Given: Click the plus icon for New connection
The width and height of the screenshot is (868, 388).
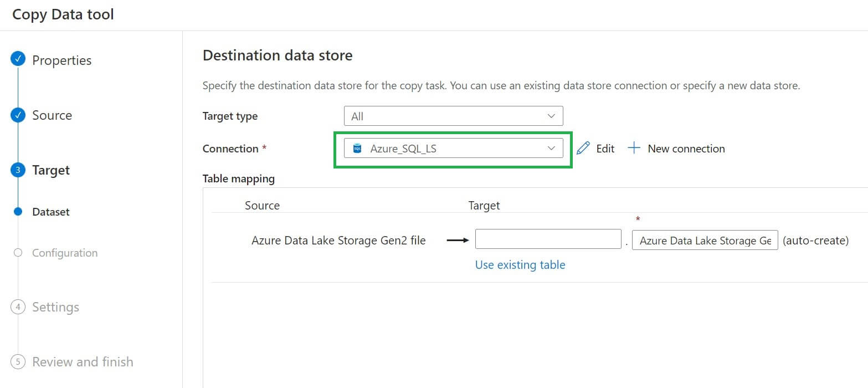Looking at the screenshot, I should pyautogui.click(x=634, y=148).
